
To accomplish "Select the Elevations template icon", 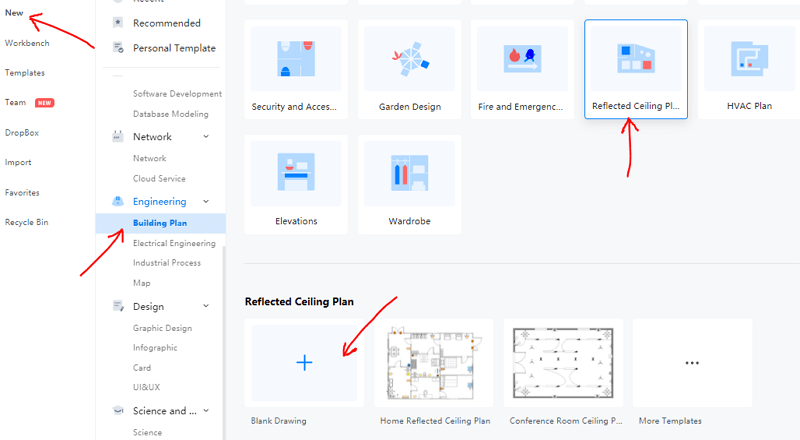I will [296, 172].
